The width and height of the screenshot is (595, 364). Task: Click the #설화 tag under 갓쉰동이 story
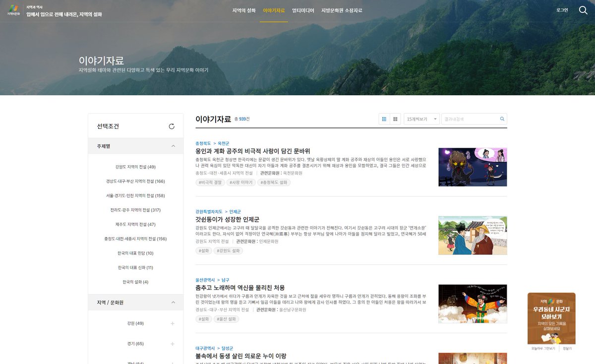click(x=204, y=251)
